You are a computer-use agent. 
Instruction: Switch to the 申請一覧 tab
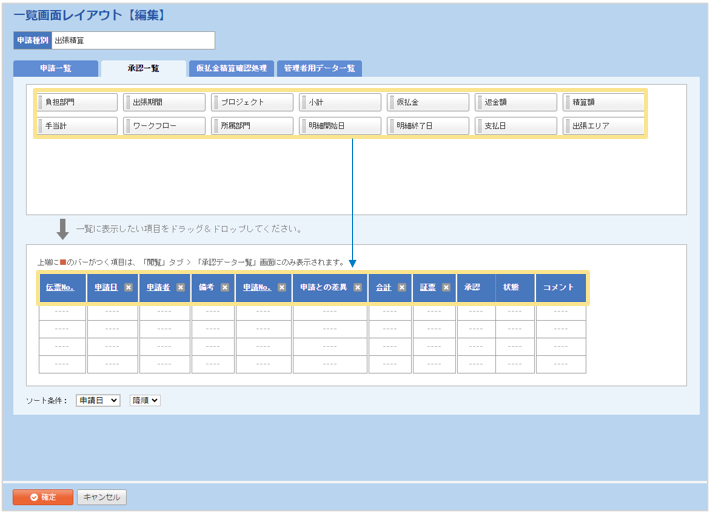click(56, 69)
